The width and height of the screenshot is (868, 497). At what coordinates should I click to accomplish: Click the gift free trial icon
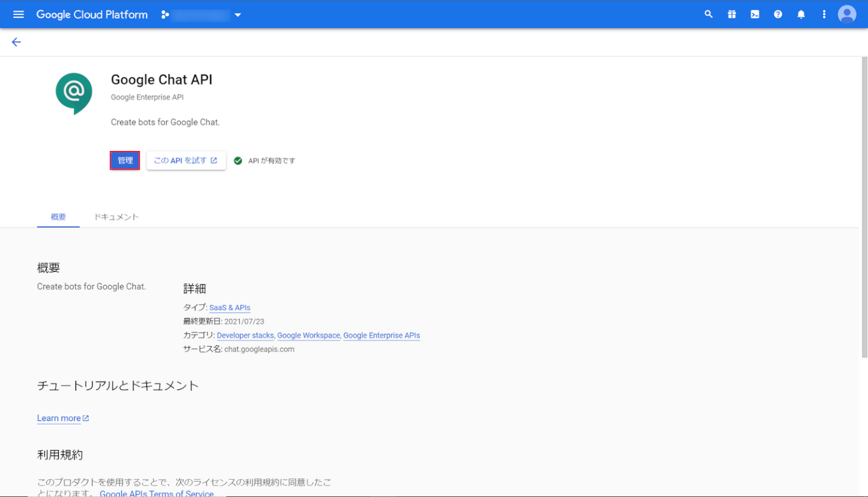coord(732,14)
